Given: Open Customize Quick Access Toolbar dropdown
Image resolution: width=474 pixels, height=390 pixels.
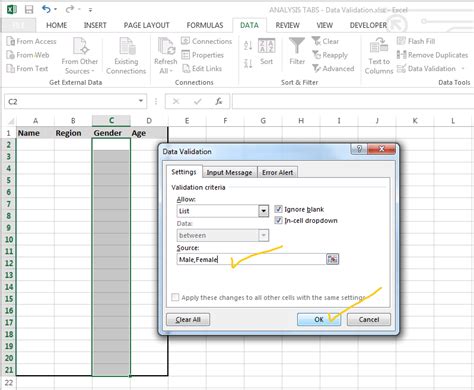Looking at the screenshot, I should pyautogui.click(x=90, y=10).
